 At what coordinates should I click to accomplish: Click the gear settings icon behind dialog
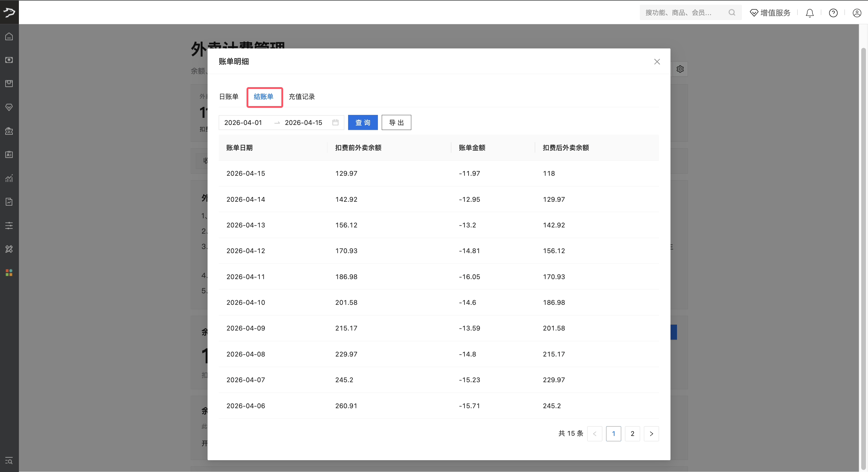click(x=680, y=69)
